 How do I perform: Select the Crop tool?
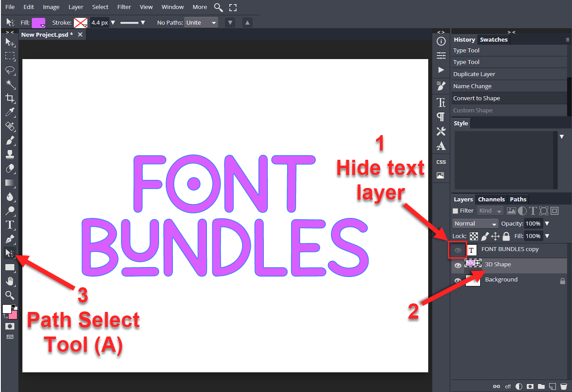click(x=9, y=98)
